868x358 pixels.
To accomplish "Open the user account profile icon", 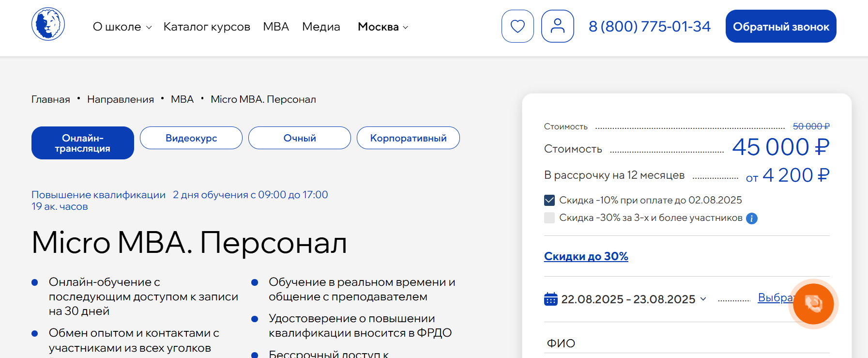I will click(557, 26).
